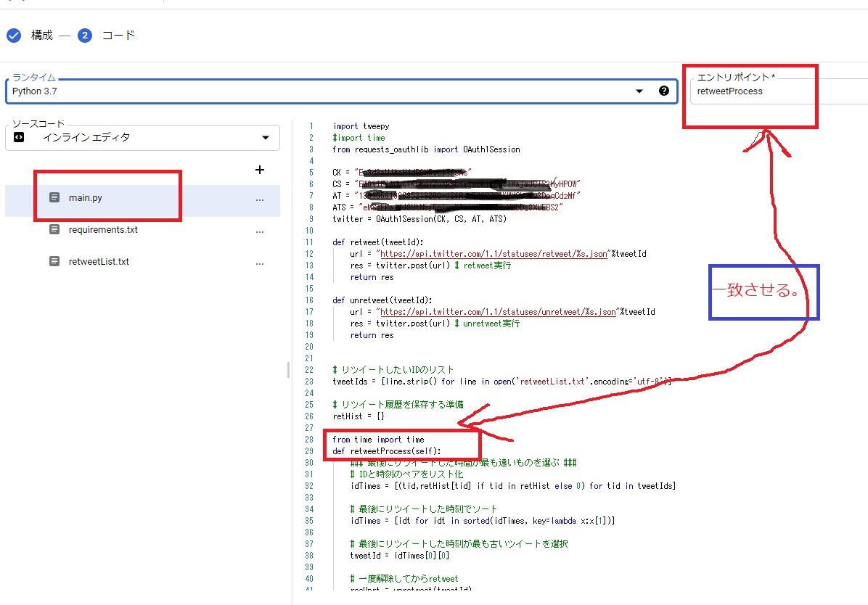Click the 'twitter = OAuth1Session' line 9
The image size is (868, 605).
[x=419, y=219]
